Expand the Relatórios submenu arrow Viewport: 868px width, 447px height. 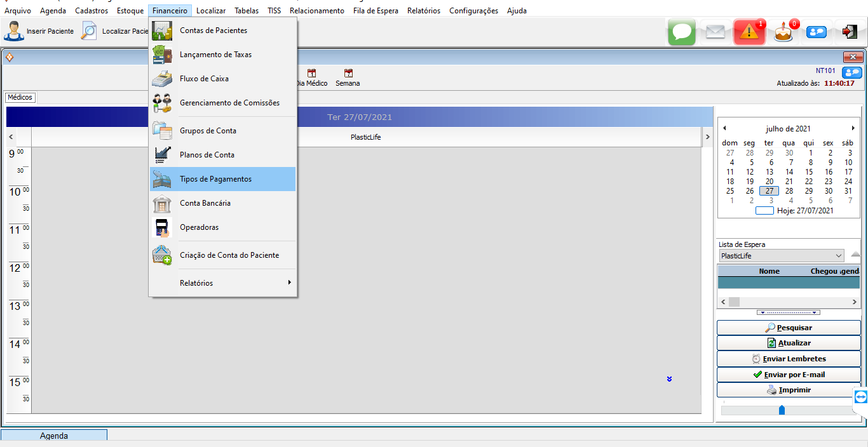tap(290, 283)
